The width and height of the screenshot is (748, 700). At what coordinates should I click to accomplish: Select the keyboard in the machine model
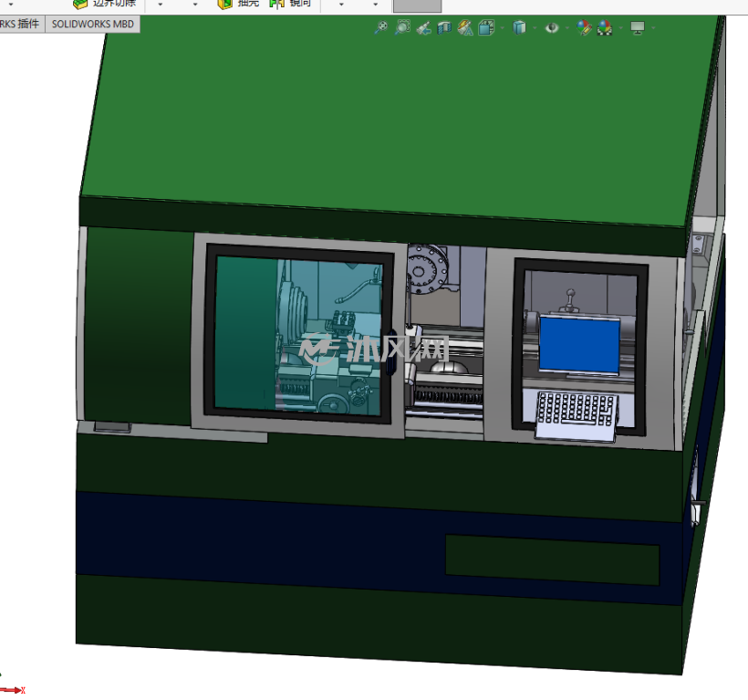[576, 414]
